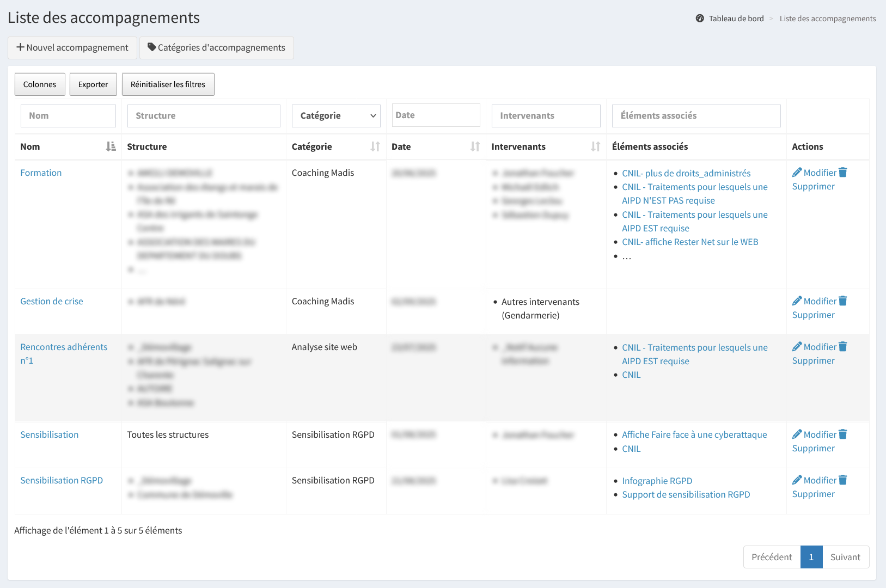This screenshot has height=588, width=886.
Task: Click the dashboard icon beside Tableau de bord
Action: [700, 19]
